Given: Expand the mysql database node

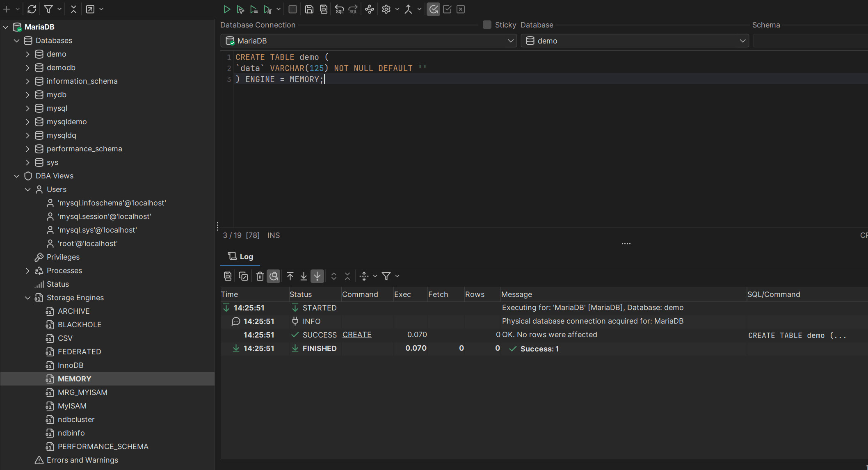Looking at the screenshot, I should pyautogui.click(x=27, y=108).
